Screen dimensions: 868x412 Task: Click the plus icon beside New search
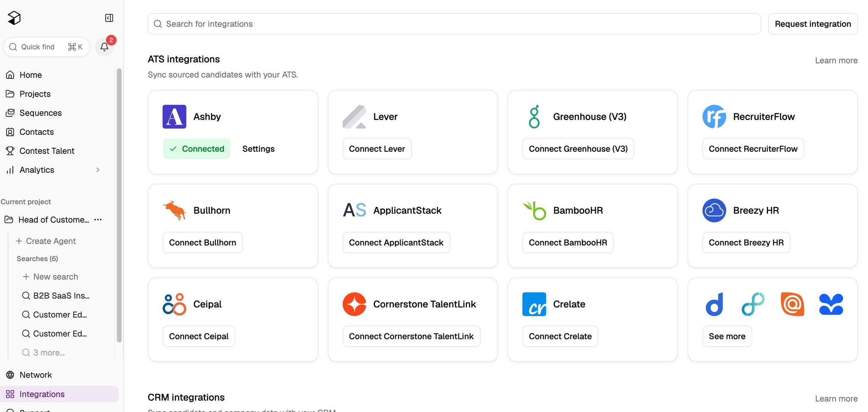[26, 276]
